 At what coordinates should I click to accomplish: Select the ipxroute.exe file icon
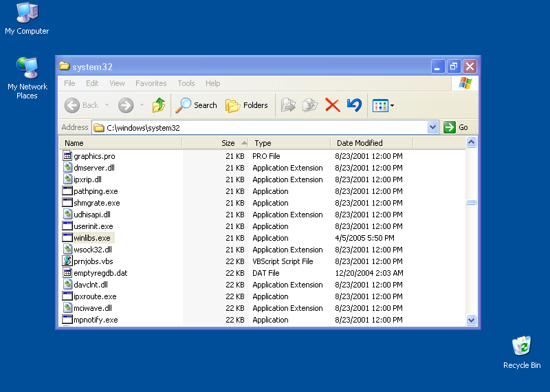pyautogui.click(x=67, y=296)
